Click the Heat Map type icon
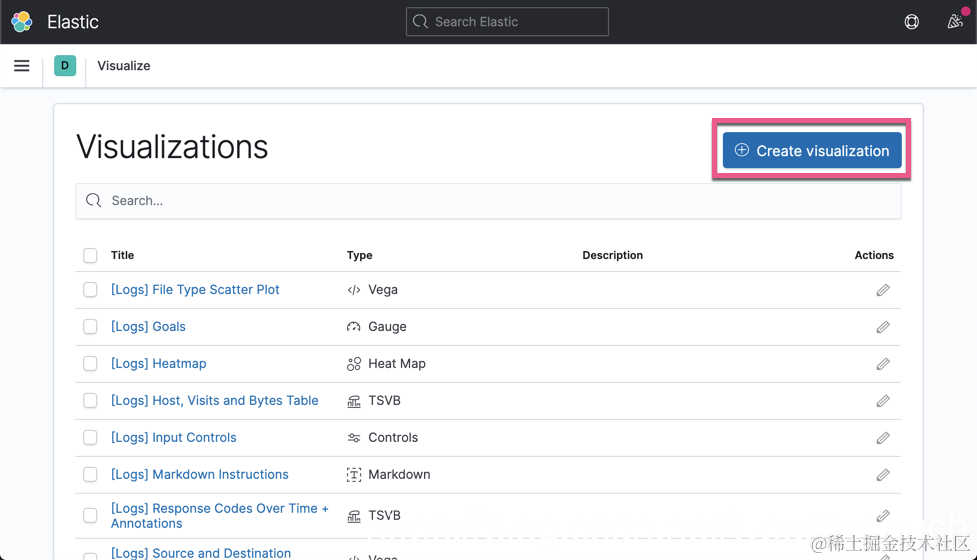The image size is (977, 560). (x=354, y=364)
